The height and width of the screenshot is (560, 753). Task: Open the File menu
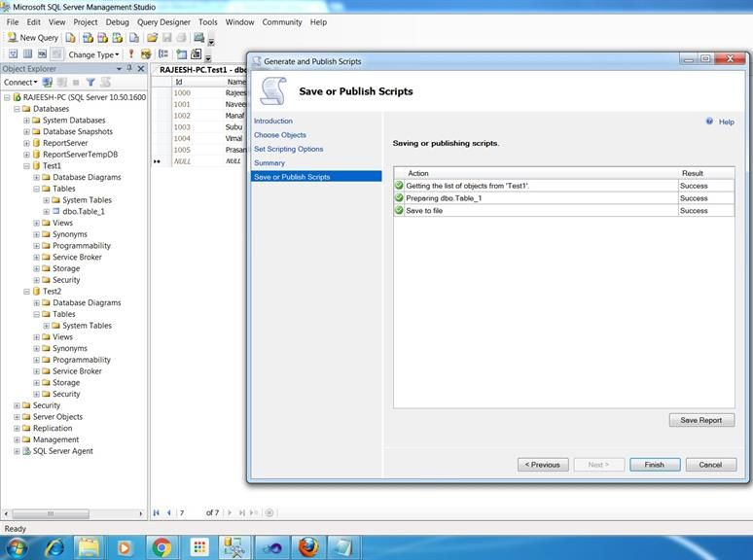coord(13,22)
